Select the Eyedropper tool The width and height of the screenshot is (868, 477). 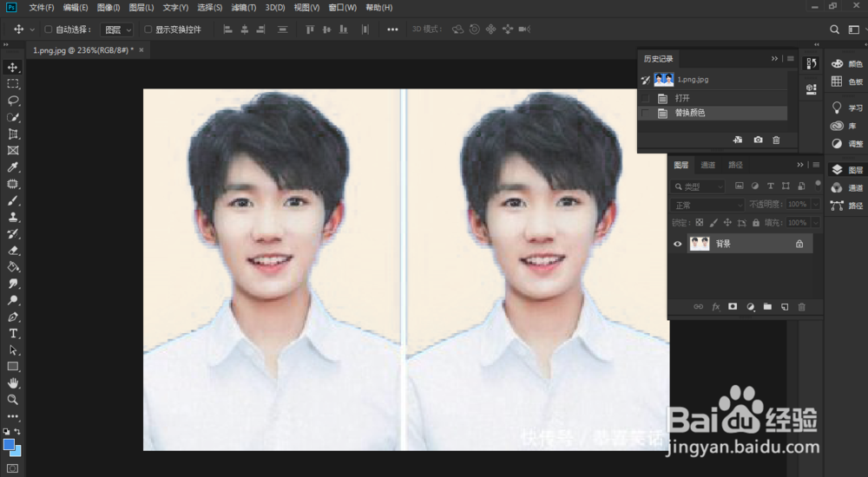13,167
